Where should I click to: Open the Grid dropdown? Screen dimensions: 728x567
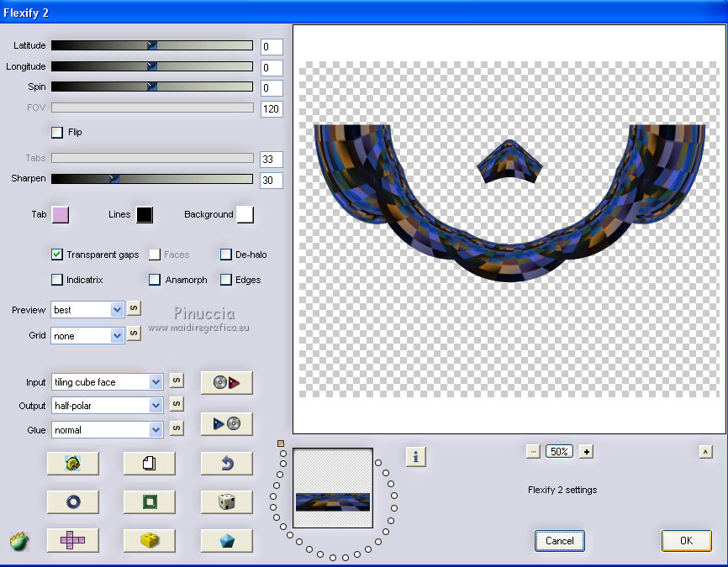coord(87,335)
